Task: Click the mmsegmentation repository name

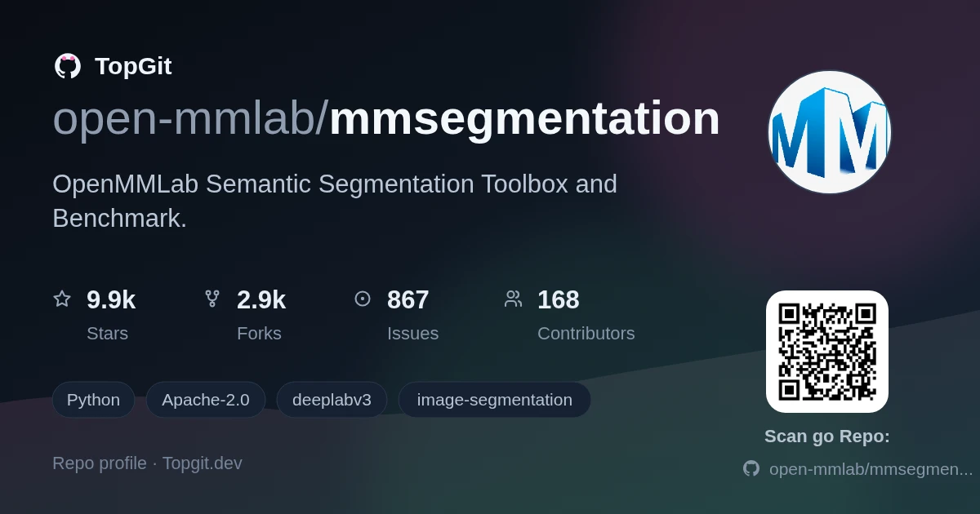Action: pyautogui.click(x=524, y=119)
